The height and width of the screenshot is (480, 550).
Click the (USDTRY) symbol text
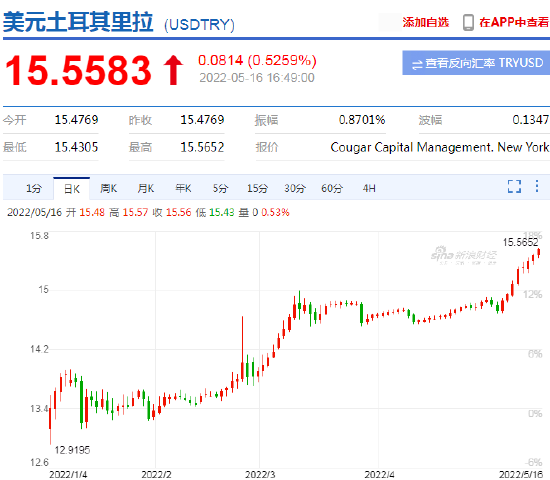[x=199, y=25]
